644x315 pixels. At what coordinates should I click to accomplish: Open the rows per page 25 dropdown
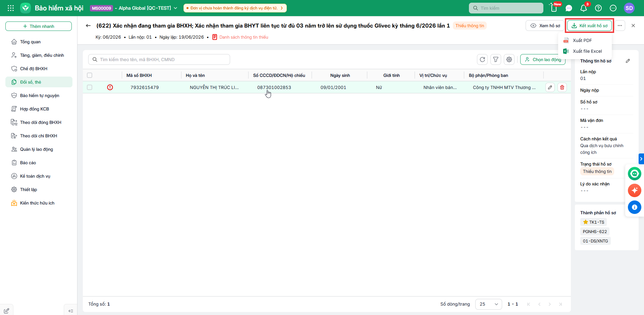[x=488, y=304]
